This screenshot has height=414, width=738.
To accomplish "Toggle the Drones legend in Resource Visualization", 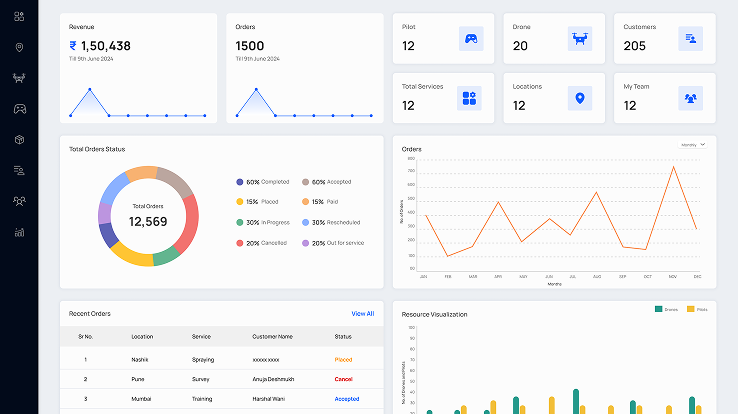I will pos(666,309).
